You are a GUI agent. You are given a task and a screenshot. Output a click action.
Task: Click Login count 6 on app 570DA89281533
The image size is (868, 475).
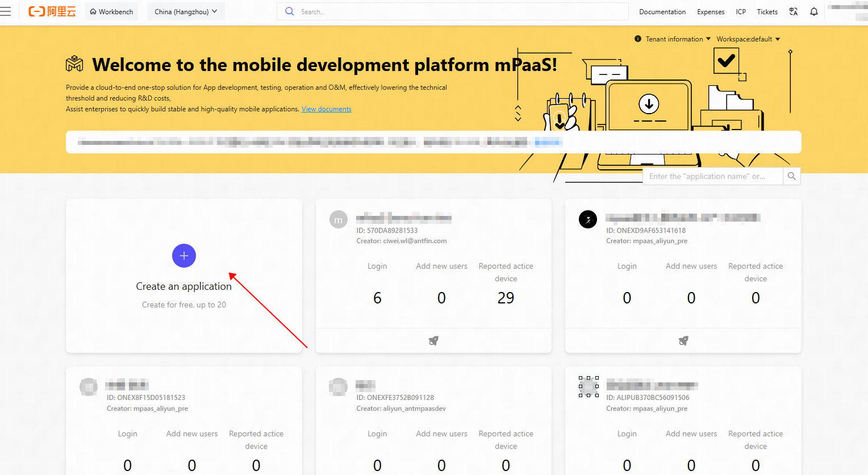click(377, 298)
